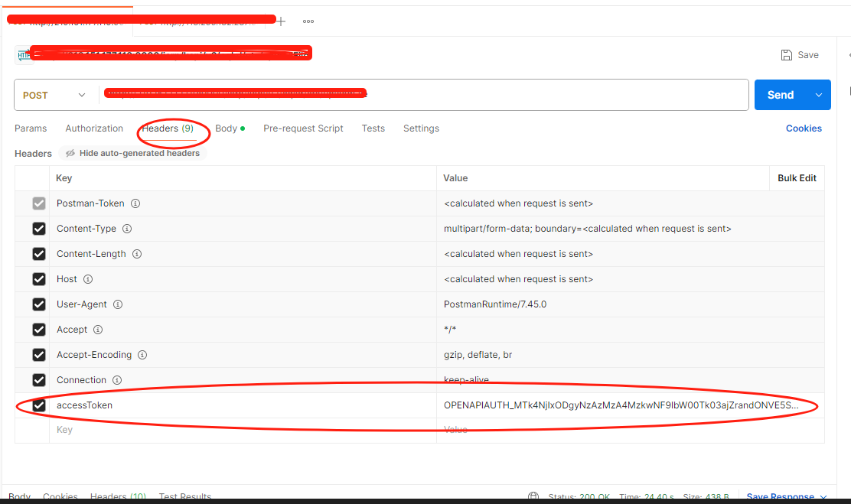
Task: Click the gzip, deflate, br value
Action: pyautogui.click(x=478, y=355)
